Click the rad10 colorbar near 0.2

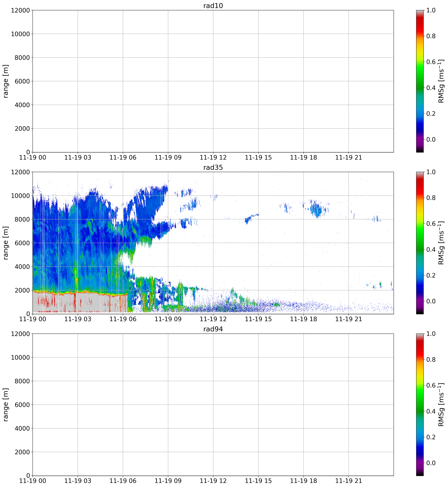click(420, 113)
